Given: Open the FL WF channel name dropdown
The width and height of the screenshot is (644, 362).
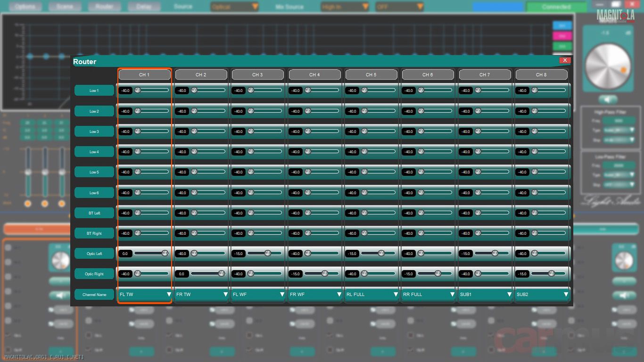Looking at the screenshot, I should [258, 295].
